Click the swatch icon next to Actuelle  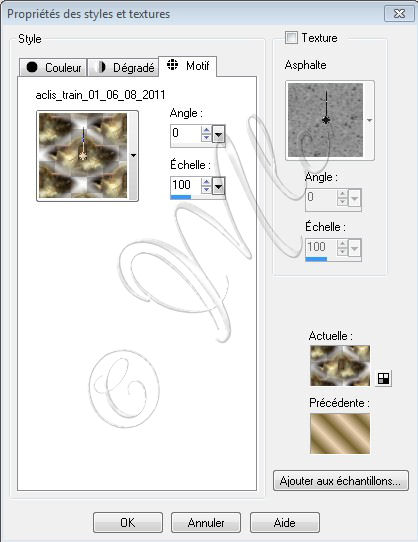click(383, 379)
